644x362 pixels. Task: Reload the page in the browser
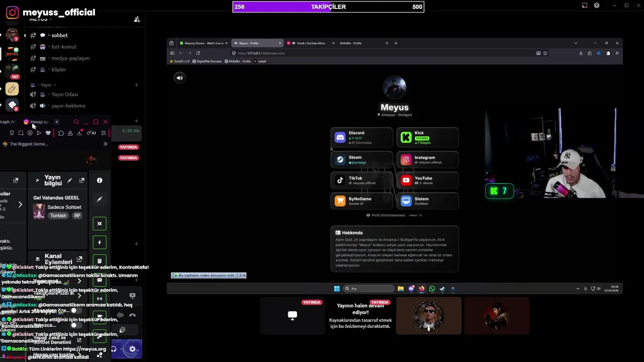(198, 53)
